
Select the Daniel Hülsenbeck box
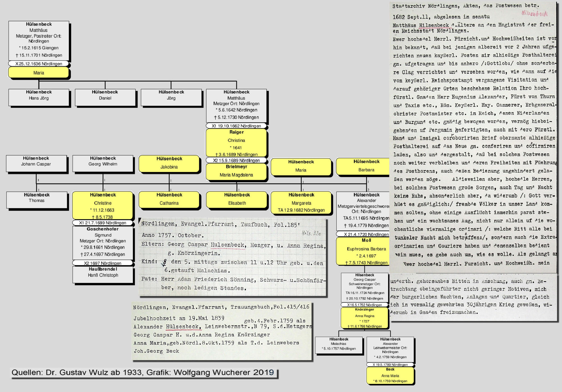pos(105,97)
